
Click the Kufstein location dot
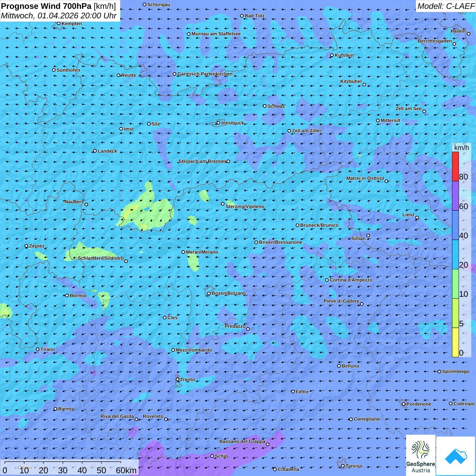[332, 55]
